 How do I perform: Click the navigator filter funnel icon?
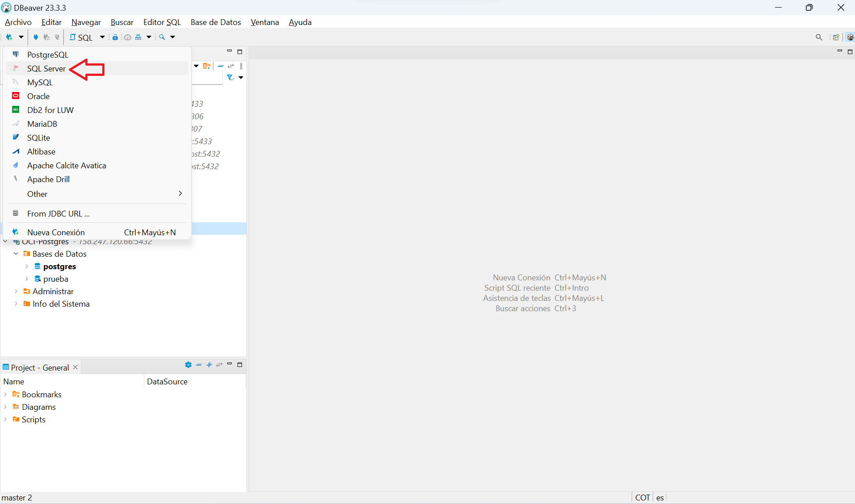[x=230, y=78]
